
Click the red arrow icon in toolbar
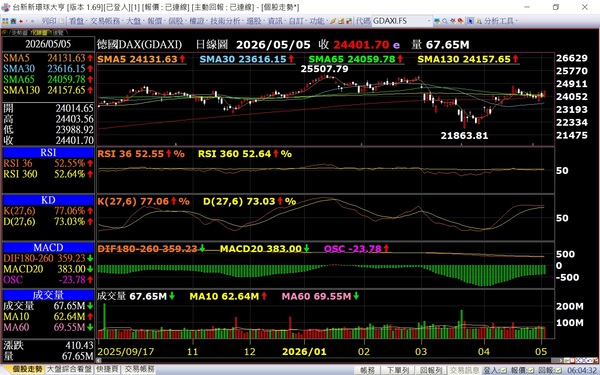[x=21, y=21]
